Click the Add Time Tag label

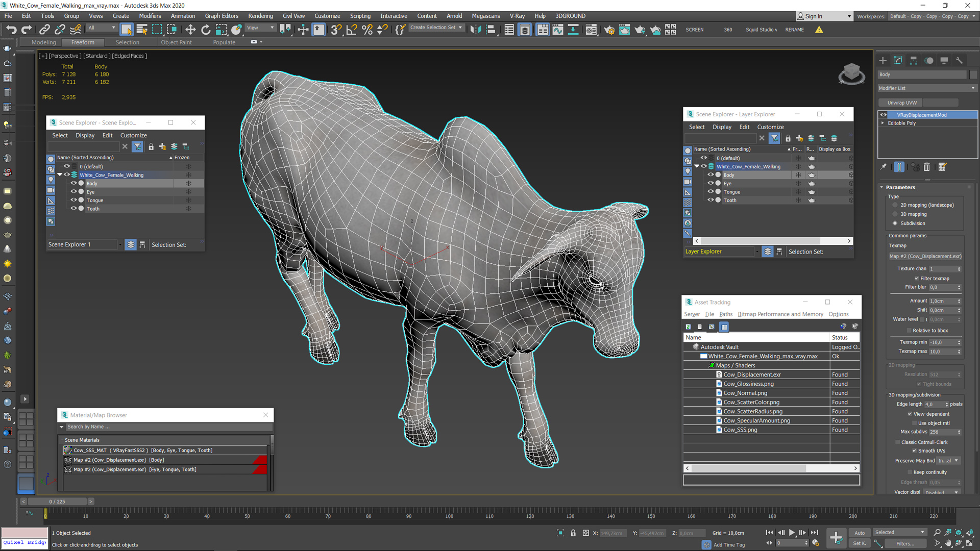[729, 545]
